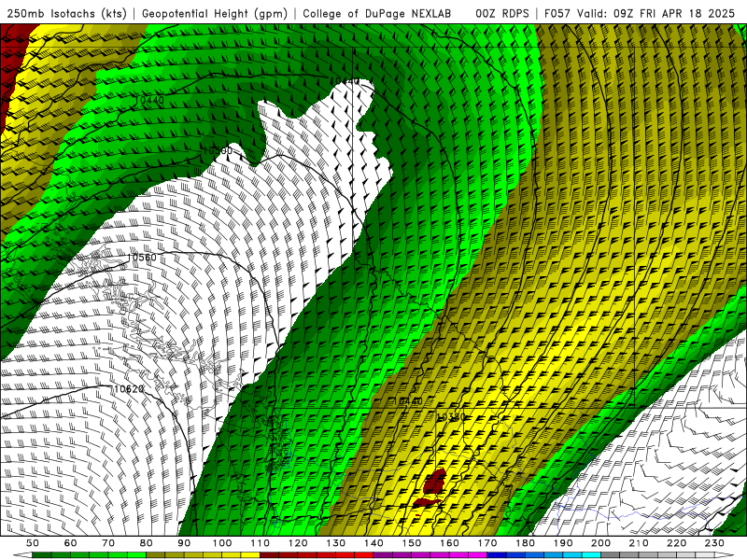Click the '230' value on the color scale
This screenshot has width=747, height=560.
(714, 543)
